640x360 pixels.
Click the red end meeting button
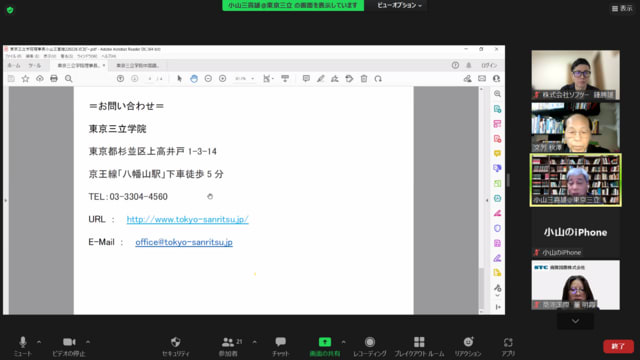tap(618, 346)
